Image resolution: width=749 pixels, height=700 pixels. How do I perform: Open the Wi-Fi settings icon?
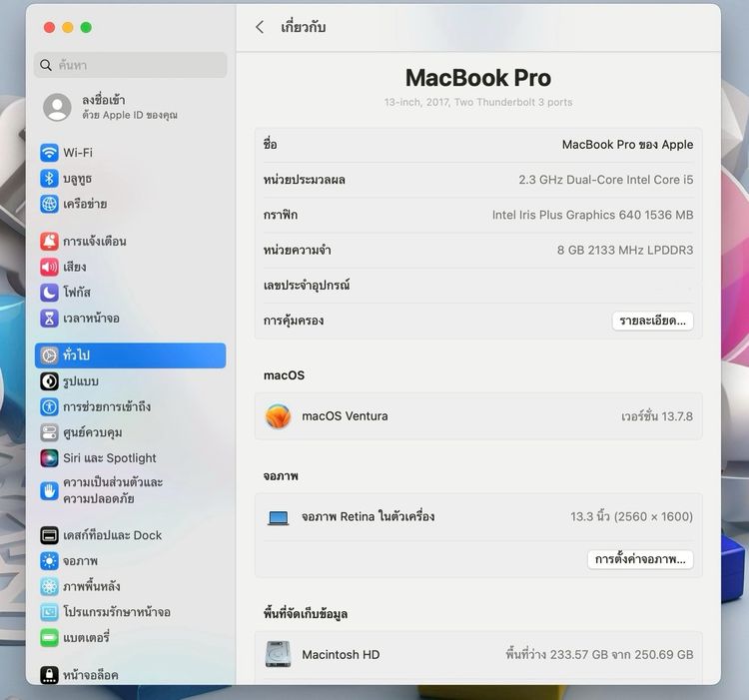coord(49,153)
